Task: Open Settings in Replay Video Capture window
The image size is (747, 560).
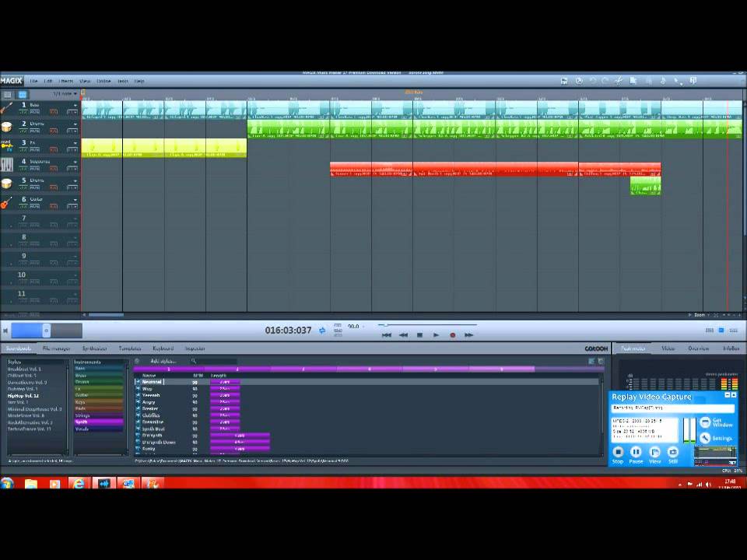Action: point(716,438)
